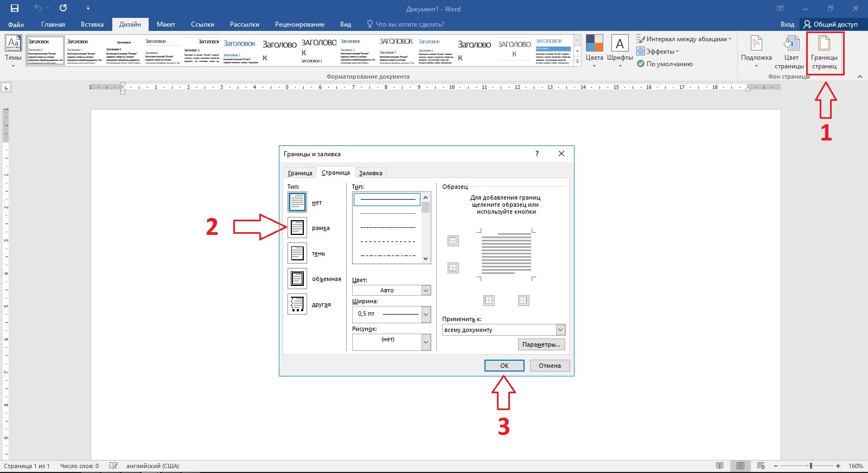Click the Параметры options button
Image resolution: width=868 pixels, height=473 pixels.
click(541, 344)
